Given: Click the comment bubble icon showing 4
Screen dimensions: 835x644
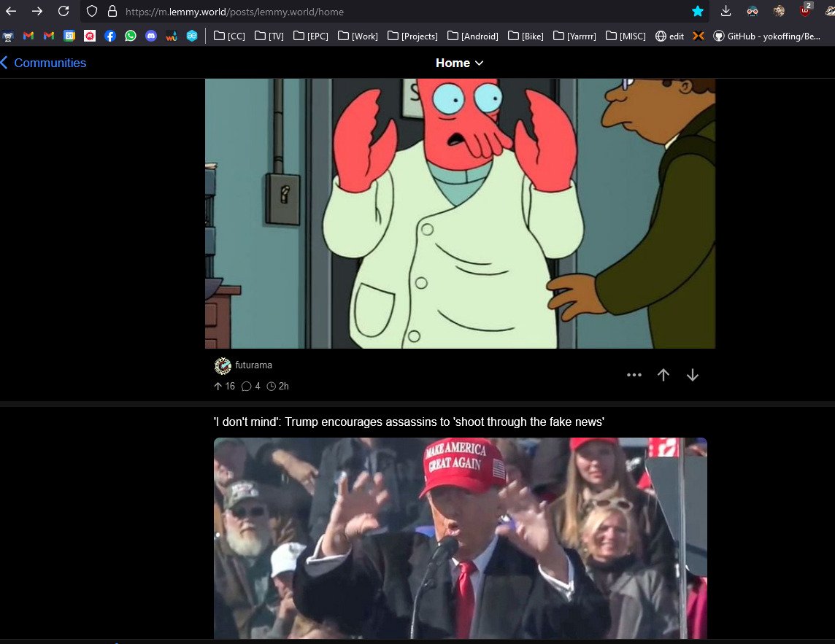Looking at the screenshot, I should [x=246, y=386].
